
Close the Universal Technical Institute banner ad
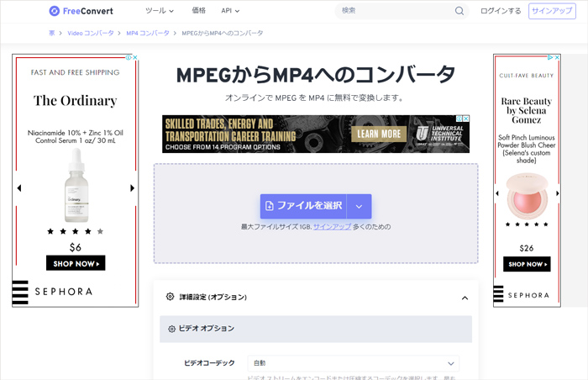point(466,119)
